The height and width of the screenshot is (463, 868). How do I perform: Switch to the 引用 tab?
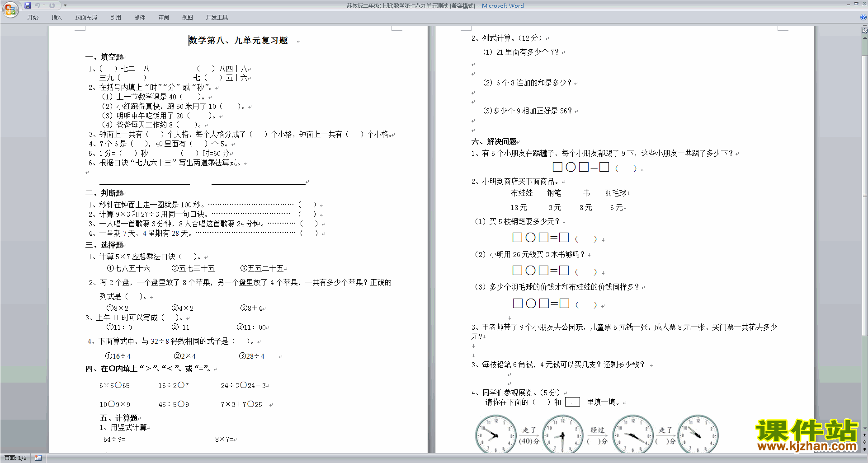(x=115, y=17)
